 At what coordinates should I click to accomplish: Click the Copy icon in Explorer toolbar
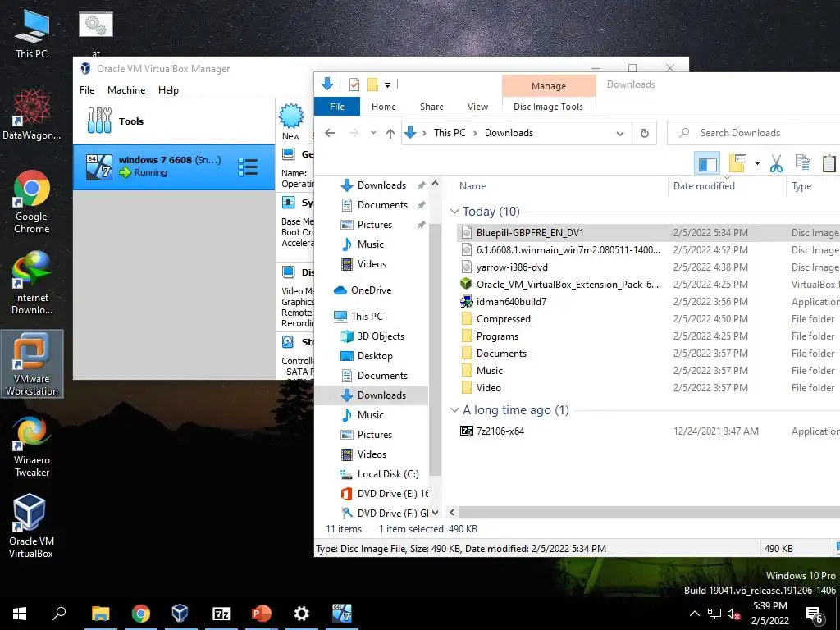pyautogui.click(x=802, y=163)
